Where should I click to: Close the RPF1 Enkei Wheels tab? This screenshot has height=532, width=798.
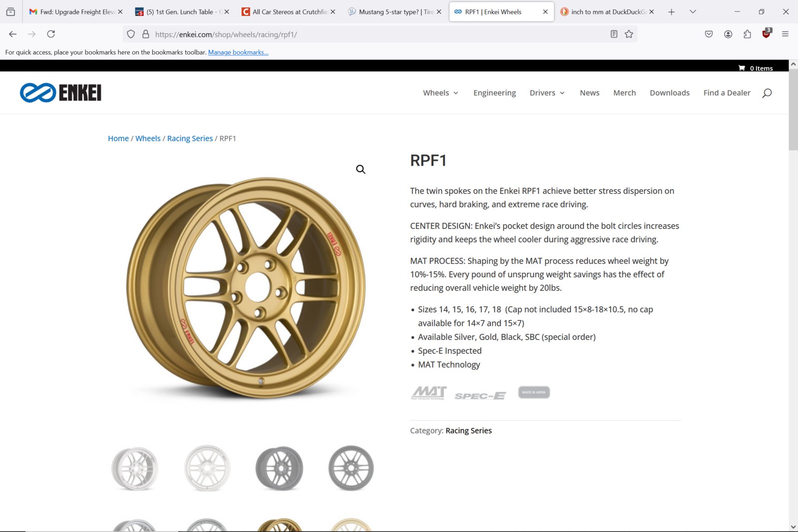545,11
